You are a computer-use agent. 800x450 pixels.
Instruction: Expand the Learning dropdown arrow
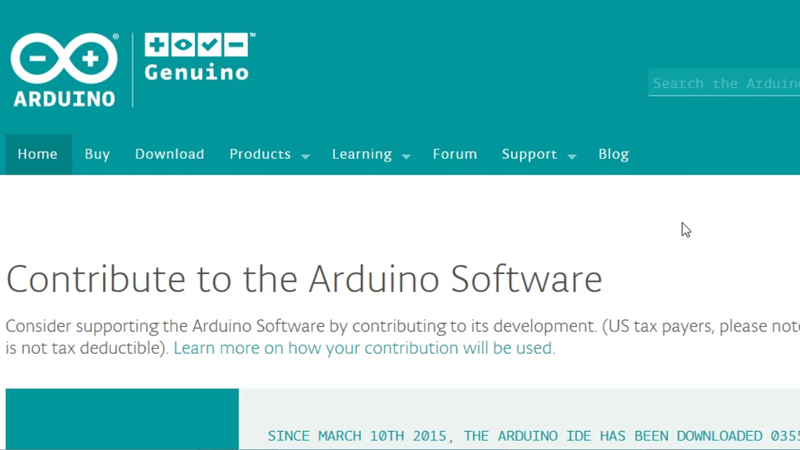(x=406, y=157)
